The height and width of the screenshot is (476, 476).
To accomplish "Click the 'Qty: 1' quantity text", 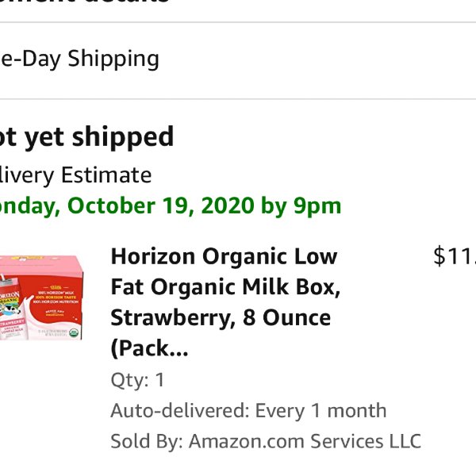I will [137, 380].
